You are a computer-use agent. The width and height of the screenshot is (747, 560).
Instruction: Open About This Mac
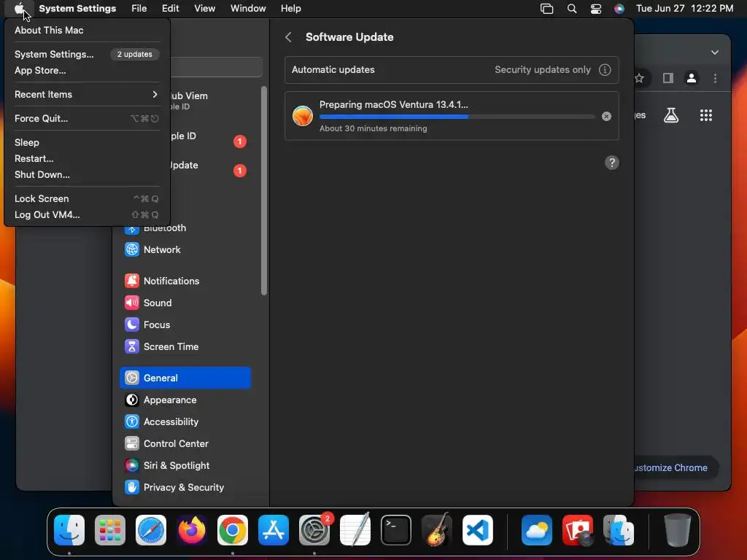(x=88, y=30)
